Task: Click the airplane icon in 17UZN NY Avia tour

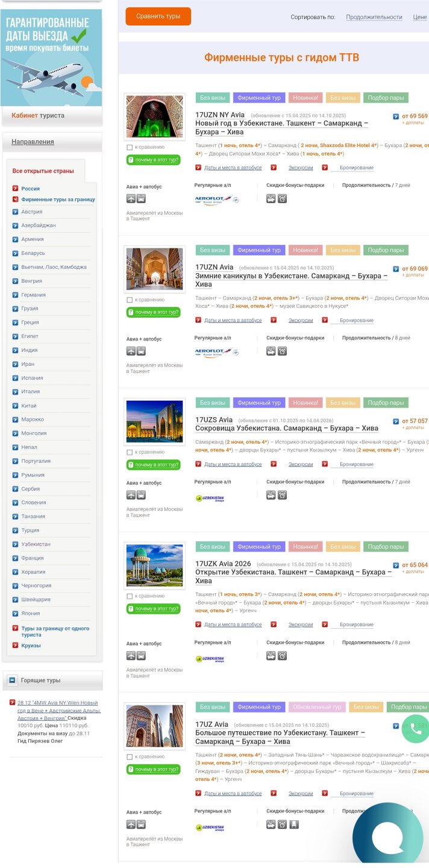Action: pyautogui.click(x=131, y=199)
